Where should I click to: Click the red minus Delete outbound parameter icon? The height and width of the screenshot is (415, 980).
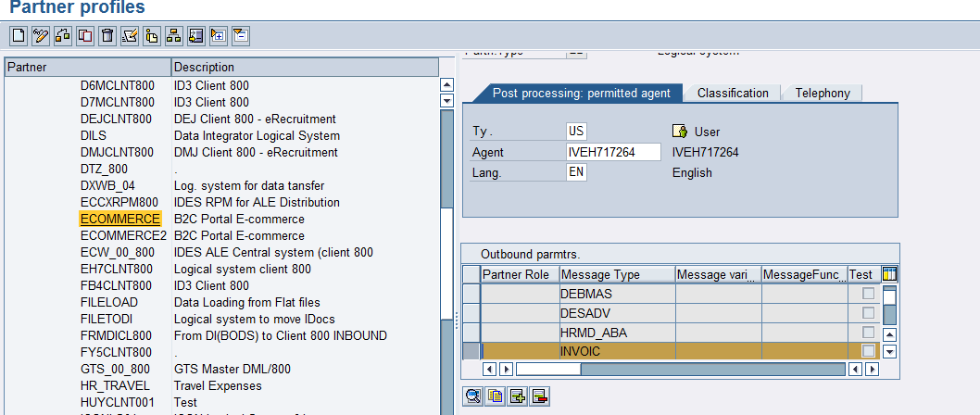(x=540, y=396)
